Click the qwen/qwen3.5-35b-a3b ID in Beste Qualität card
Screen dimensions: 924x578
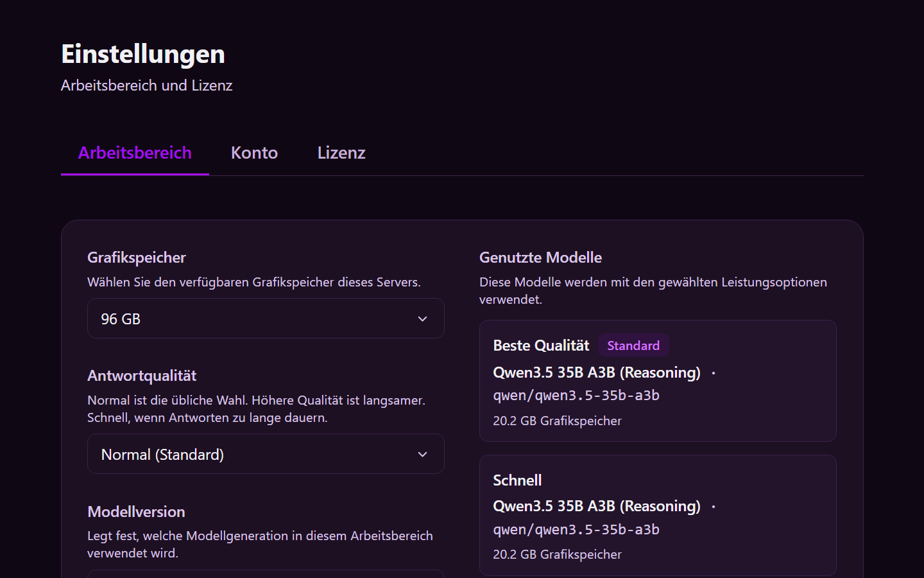click(576, 396)
